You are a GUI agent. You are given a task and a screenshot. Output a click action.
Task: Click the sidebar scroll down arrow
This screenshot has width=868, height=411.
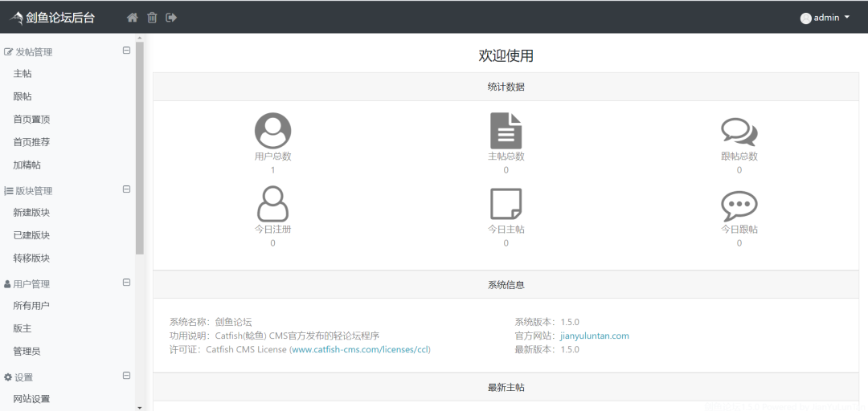click(140, 408)
